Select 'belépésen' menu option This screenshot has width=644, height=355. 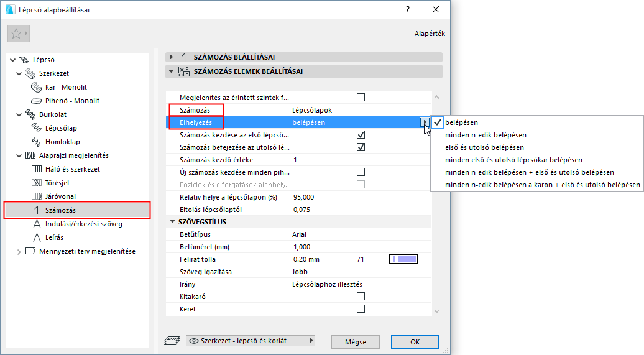pyautogui.click(x=461, y=122)
